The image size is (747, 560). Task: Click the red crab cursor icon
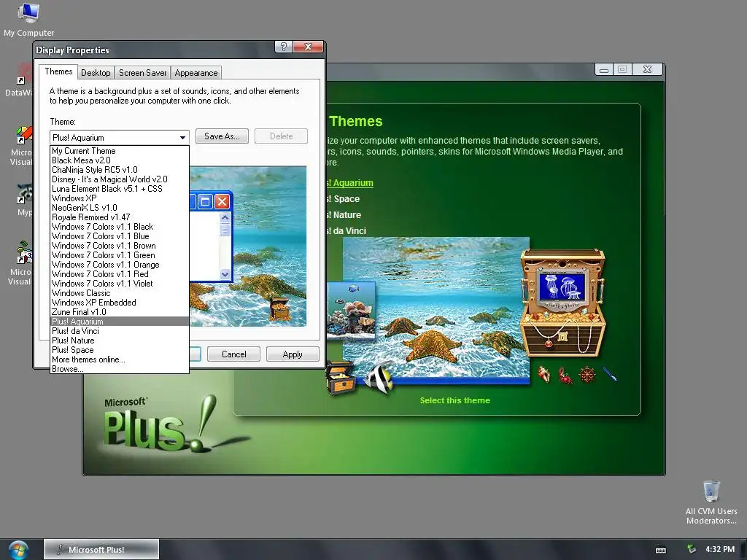565,376
